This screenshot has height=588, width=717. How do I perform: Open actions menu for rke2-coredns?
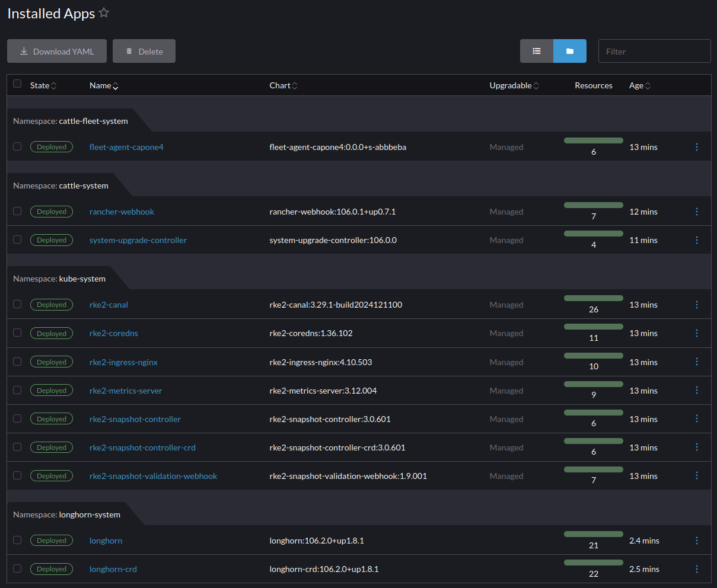(697, 333)
